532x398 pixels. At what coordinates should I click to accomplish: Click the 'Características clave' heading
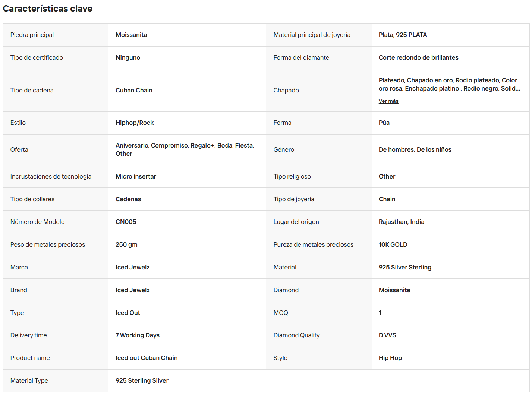pyautogui.click(x=48, y=9)
